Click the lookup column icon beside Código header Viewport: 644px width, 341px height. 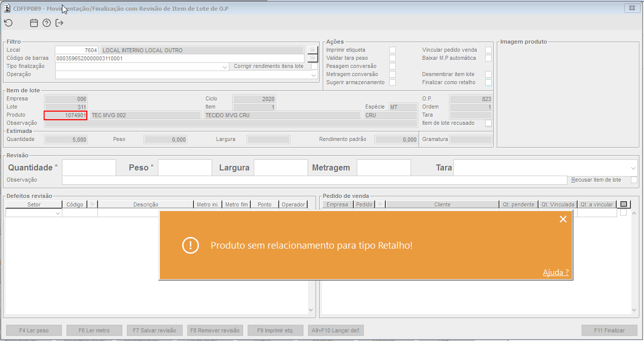click(x=92, y=204)
